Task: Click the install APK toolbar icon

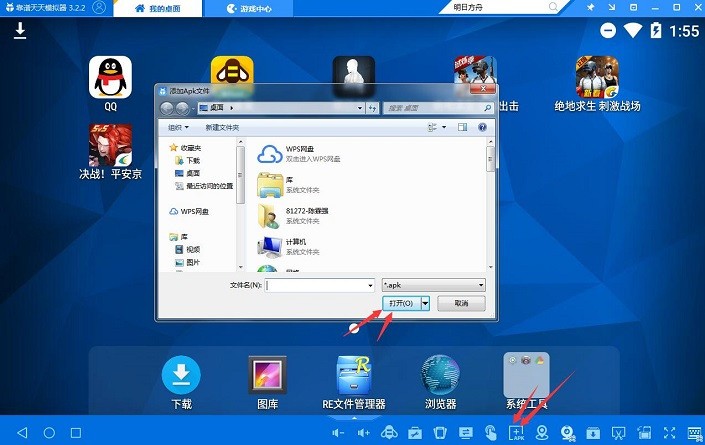Action: [x=516, y=432]
